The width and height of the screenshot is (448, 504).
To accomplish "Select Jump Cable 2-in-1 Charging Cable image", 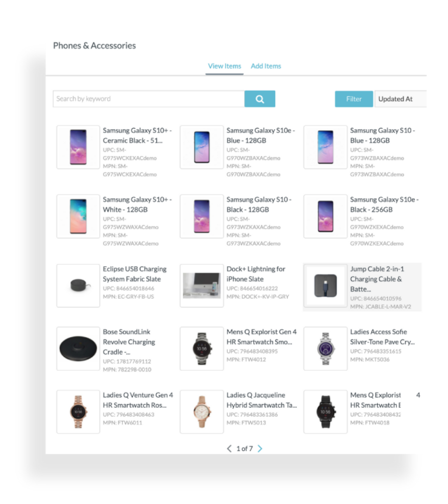I will pos(325,285).
